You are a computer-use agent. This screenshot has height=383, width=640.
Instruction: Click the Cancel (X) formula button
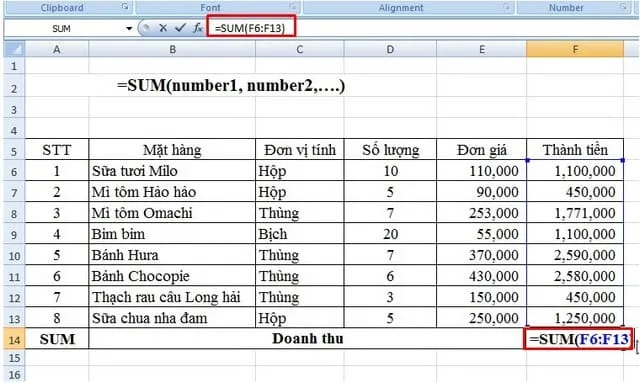point(163,28)
